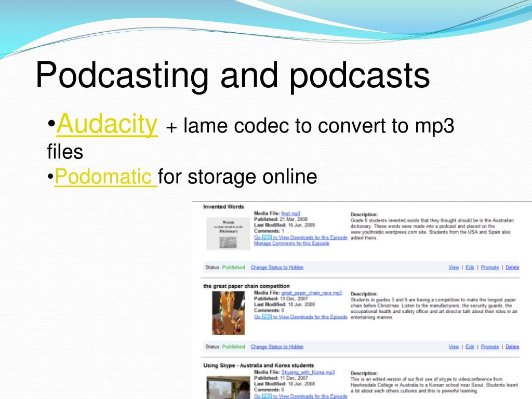Screen dimensions: 532x399
Task: Change paper chain competition status to hidden
Action: coord(277,347)
